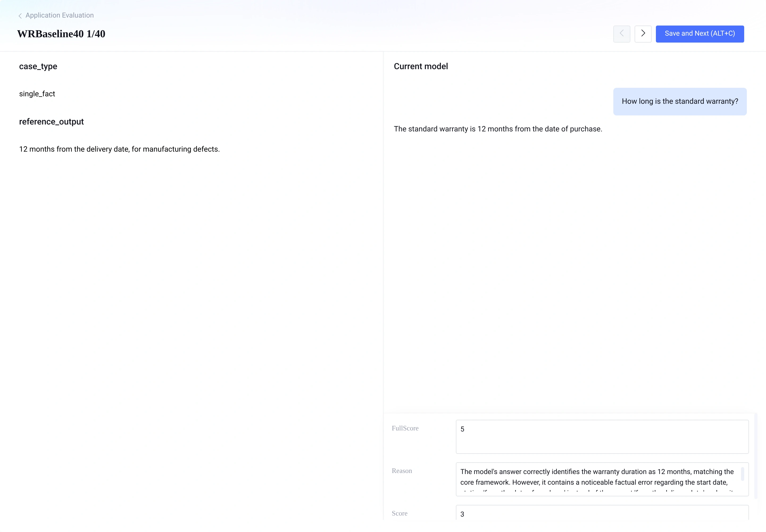The width and height of the screenshot is (766, 532).
Task: Click the case_type heading
Action: [x=38, y=66]
